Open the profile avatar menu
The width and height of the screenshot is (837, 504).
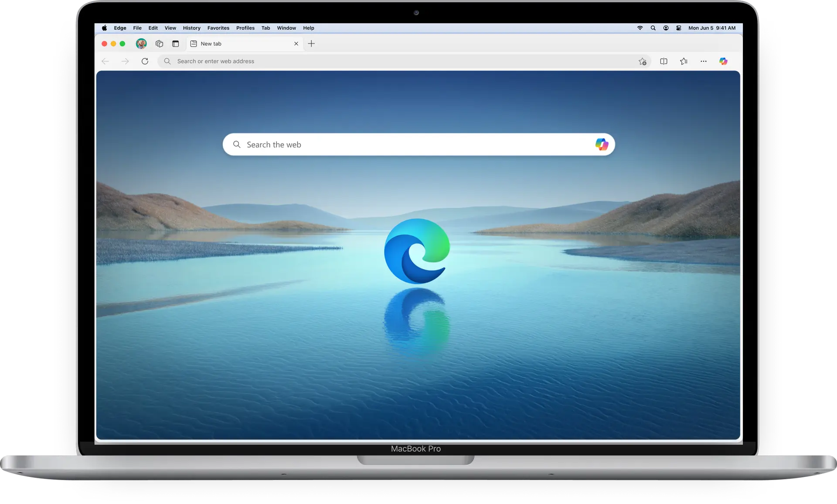pyautogui.click(x=141, y=44)
